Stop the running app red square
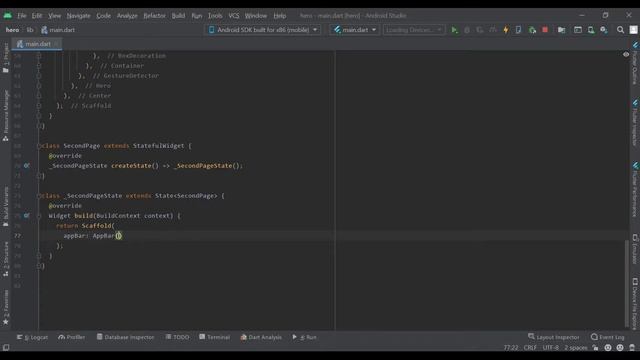 [x=545, y=30]
